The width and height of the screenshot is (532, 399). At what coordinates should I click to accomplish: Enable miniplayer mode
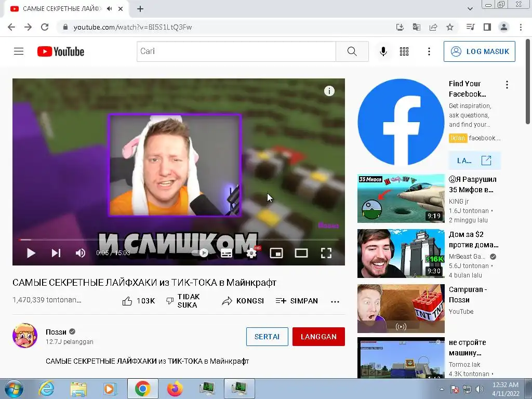[x=276, y=253]
